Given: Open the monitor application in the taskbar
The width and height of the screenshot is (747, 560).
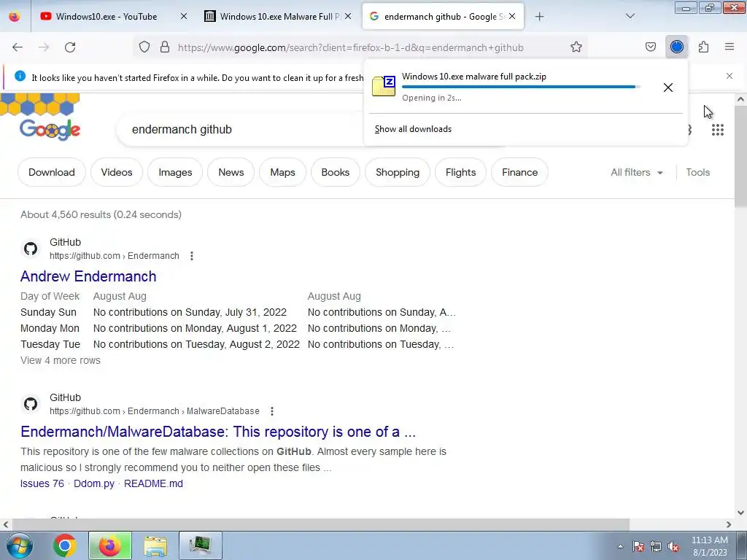Looking at the screenshot, I should click(201, 545).
